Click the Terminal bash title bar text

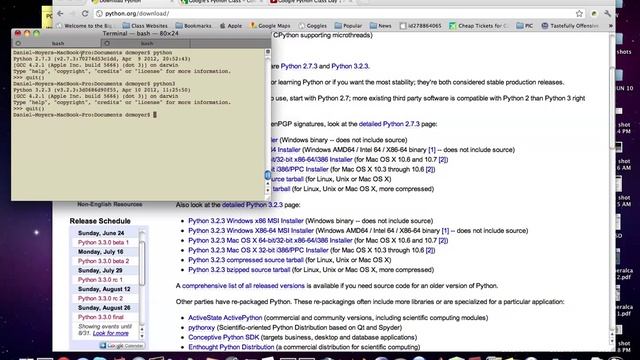[140, 33]
